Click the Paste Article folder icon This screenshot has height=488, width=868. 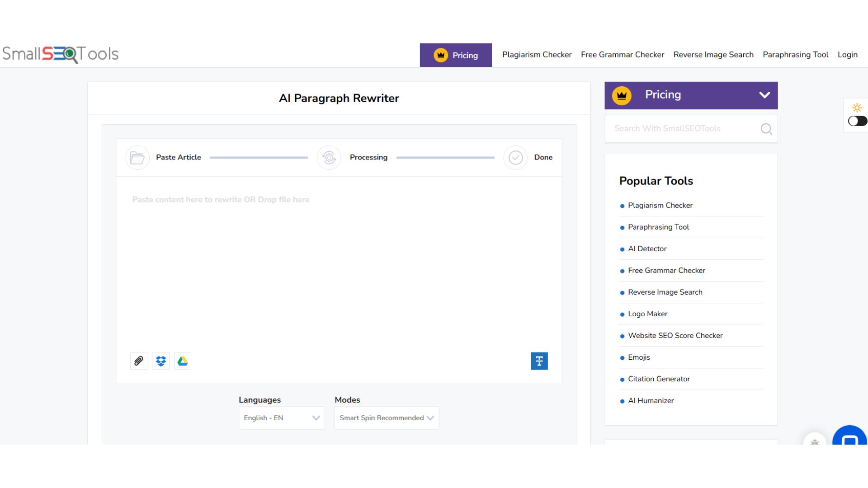tap(137, 158)
